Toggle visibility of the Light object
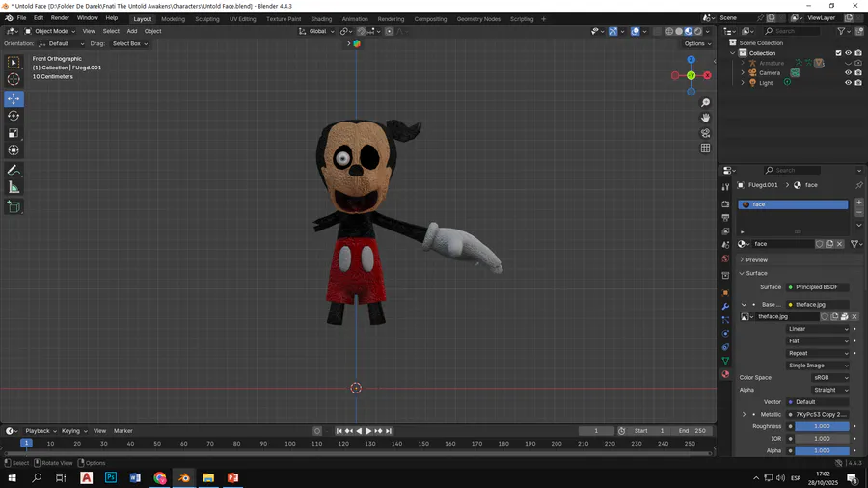 (x=849, y=83)
